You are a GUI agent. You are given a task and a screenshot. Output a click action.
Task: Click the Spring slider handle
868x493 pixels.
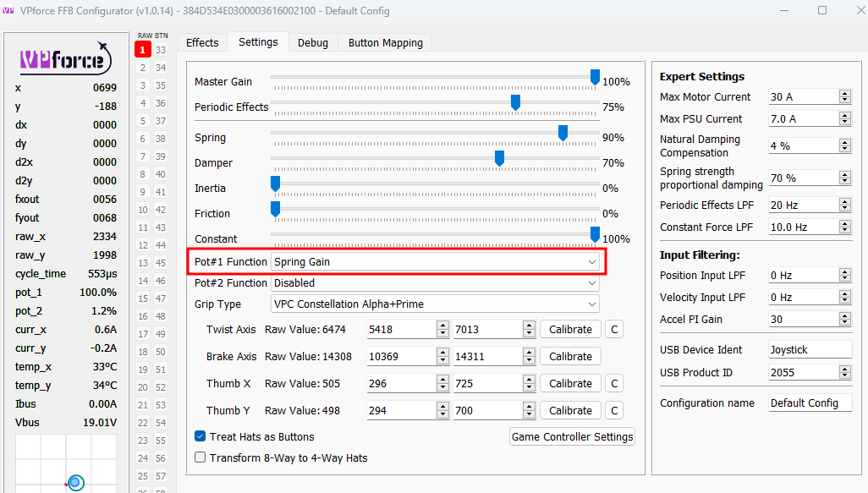[563, 133]
